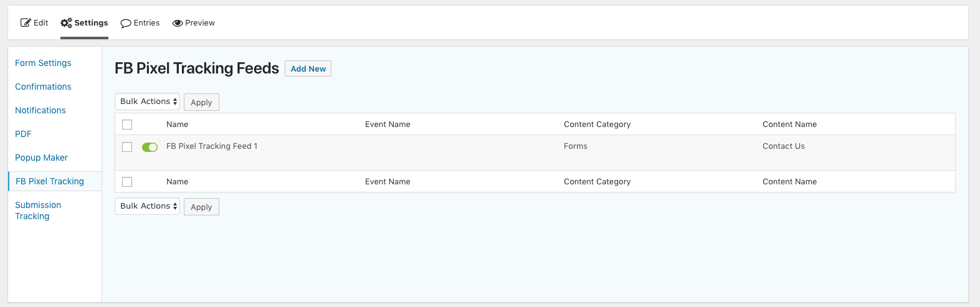Click the Edit pencil icon
980x307 pixels.
point(26,23)
